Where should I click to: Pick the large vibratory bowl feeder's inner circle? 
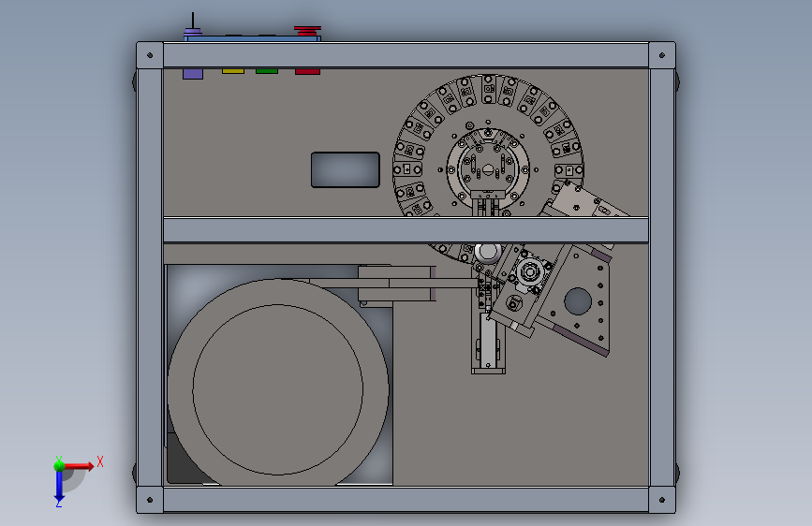tap(277, 389)
